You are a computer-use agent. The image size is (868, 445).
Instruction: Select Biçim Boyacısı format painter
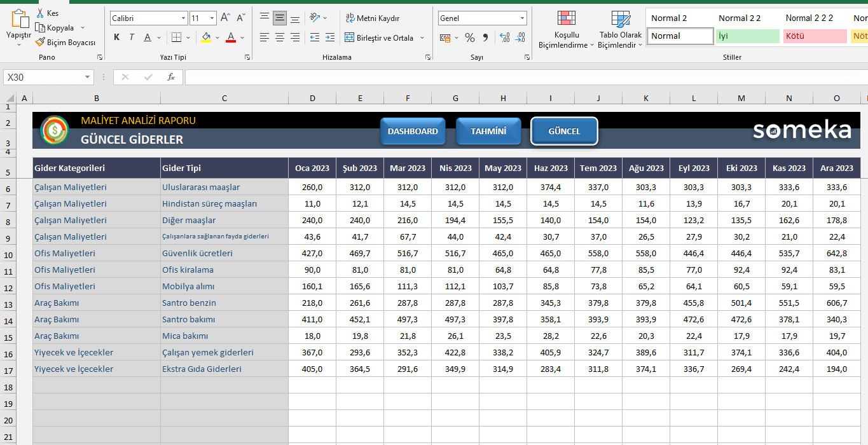click(65, 43)
